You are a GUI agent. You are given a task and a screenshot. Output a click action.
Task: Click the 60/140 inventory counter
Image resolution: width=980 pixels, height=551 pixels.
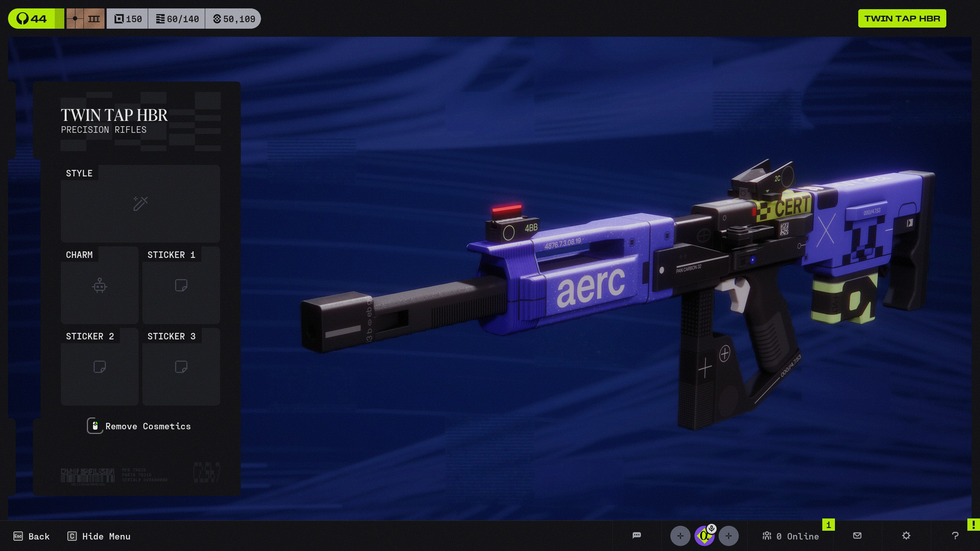(177, 19)
